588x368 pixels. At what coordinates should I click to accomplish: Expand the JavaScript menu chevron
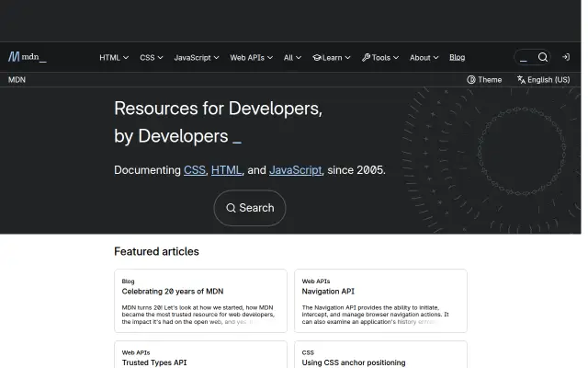[216, 57]
